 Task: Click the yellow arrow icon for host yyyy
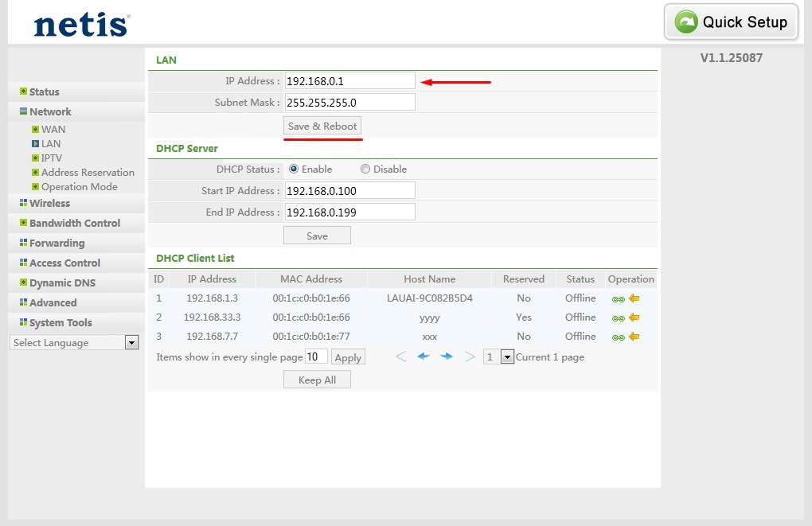click(634, 318)
